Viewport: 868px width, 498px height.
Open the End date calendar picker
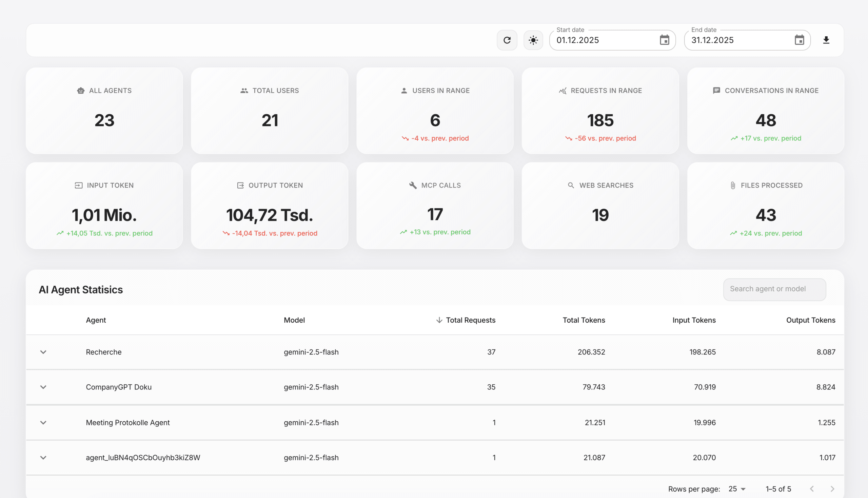point(799,40)
